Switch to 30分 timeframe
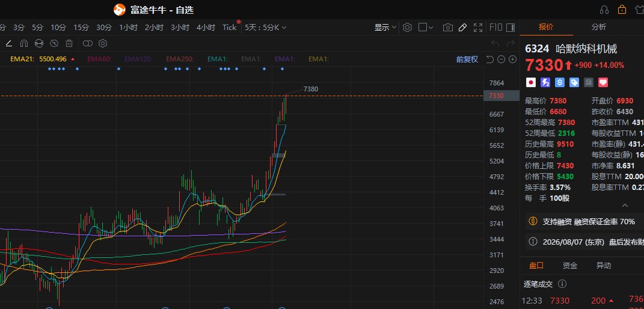 (104, 28)
